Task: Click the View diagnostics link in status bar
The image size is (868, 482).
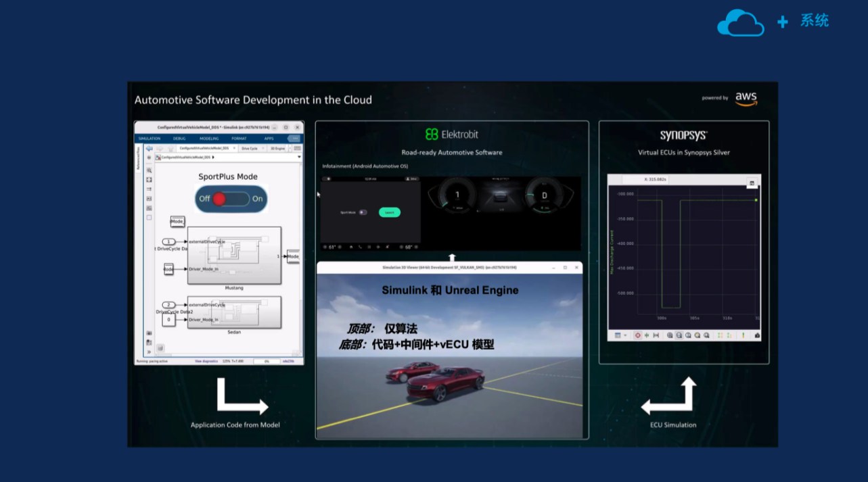Action: [x=206, y=361]
